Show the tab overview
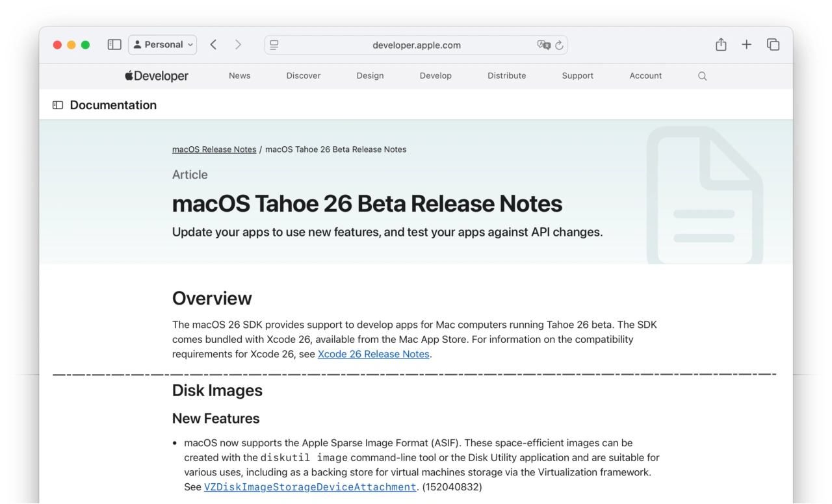832x504 pixels. [x=773, y=45]
